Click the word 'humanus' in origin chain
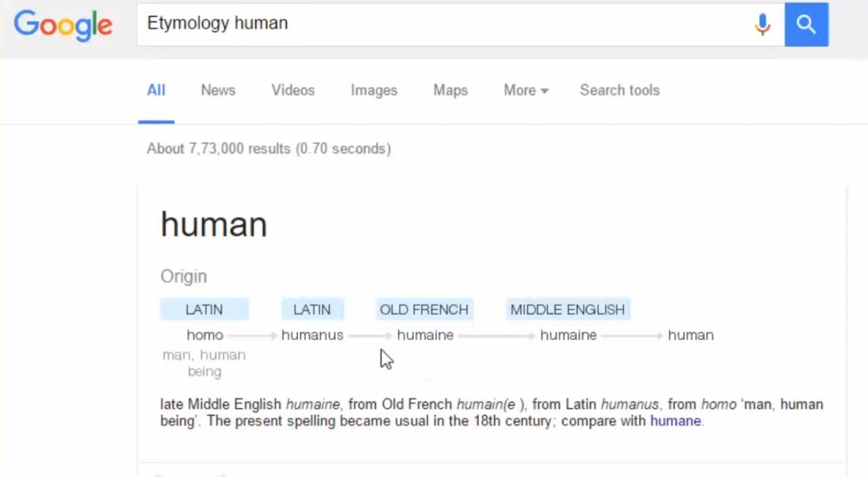 click(312, 335)
